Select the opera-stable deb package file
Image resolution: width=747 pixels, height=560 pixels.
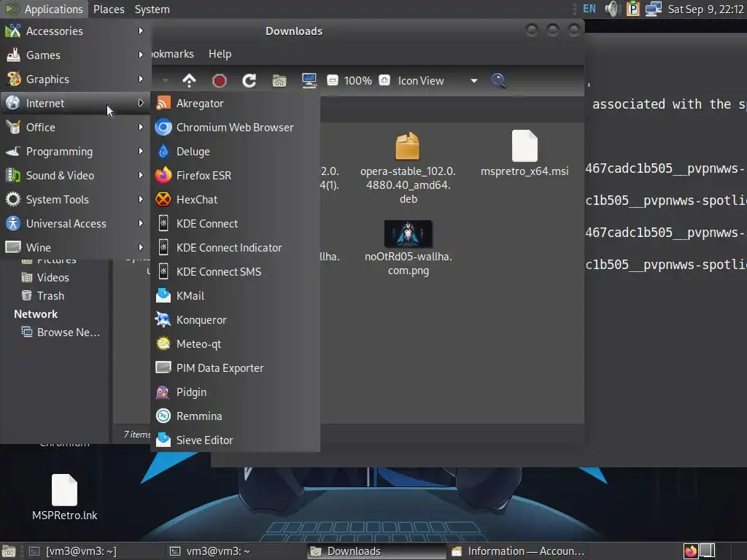pyautogui.click(x=408, y=168)
